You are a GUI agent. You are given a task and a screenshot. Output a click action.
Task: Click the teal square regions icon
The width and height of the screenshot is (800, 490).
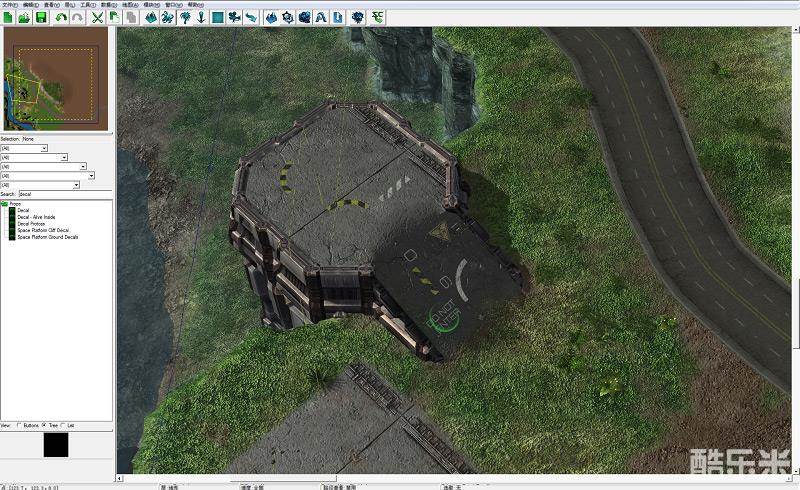click(217, 17)
